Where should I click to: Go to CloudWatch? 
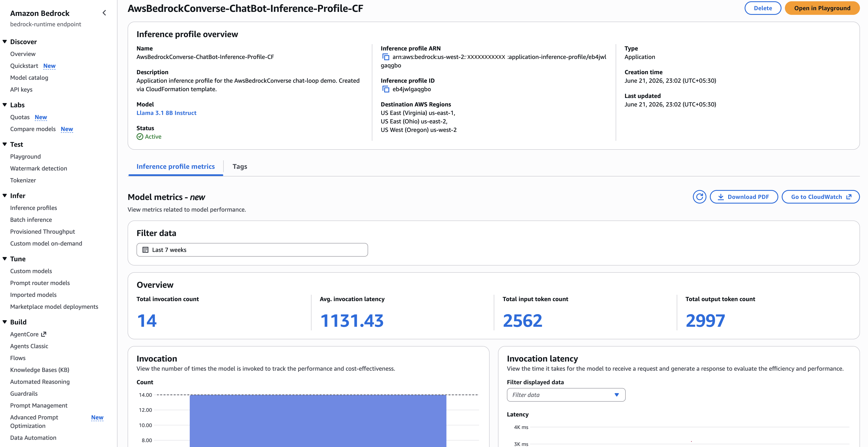(x=821, y=197)
